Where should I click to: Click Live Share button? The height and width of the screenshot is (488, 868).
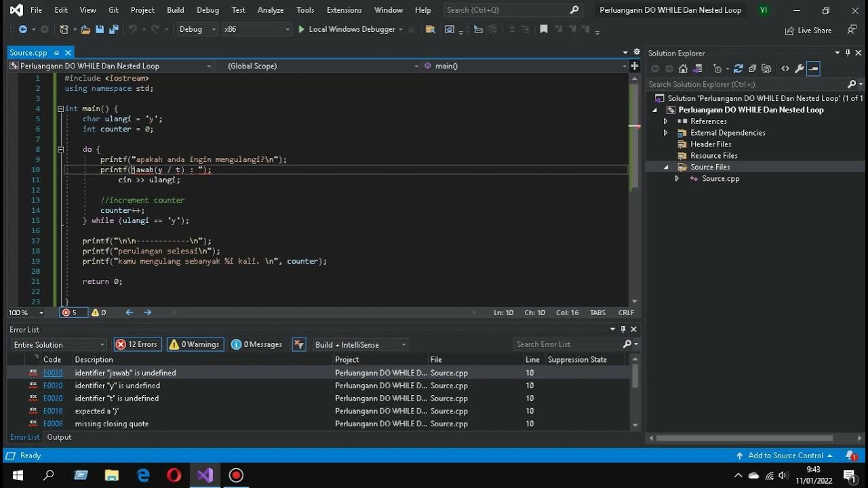pyautogui.click(x=808, y=30)
